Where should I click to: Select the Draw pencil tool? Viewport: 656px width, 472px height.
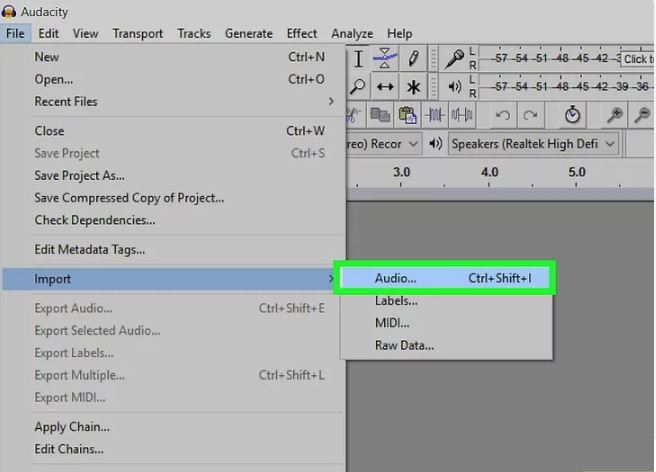coord(413,59)
